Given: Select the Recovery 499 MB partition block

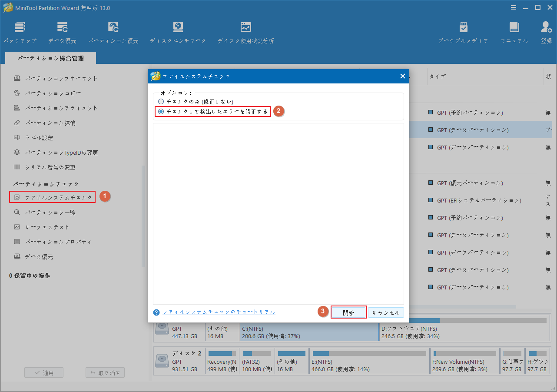Looking at the screenshot, I should [x=222, y=362].
